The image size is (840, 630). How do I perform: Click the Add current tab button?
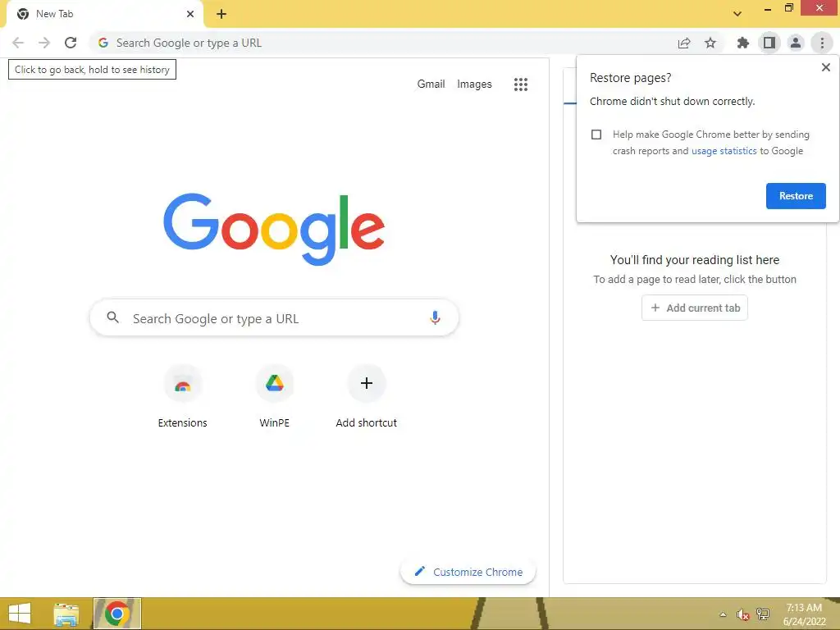point(694,308)
